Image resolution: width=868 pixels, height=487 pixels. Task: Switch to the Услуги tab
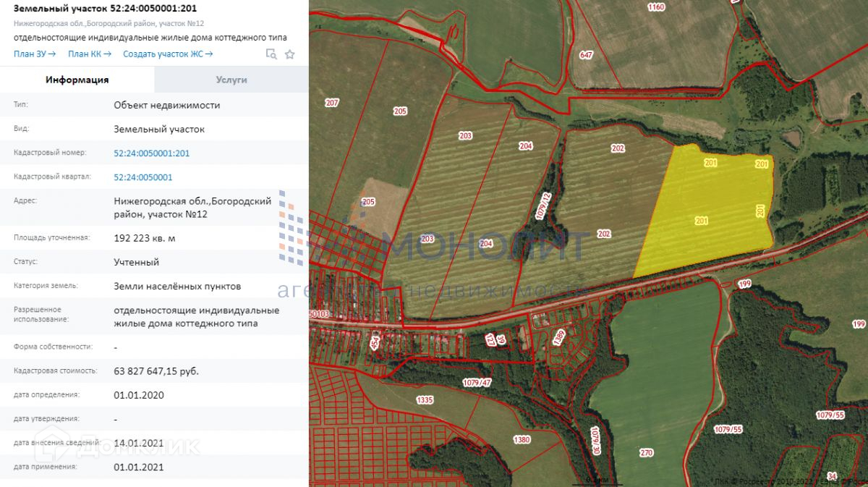(231, 80)
